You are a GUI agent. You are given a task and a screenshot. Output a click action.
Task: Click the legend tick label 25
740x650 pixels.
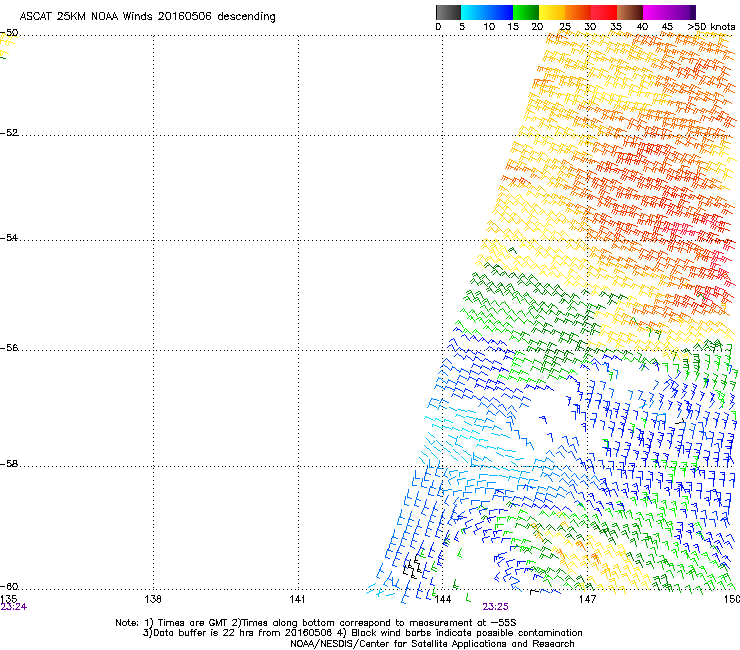coord(565,26)
